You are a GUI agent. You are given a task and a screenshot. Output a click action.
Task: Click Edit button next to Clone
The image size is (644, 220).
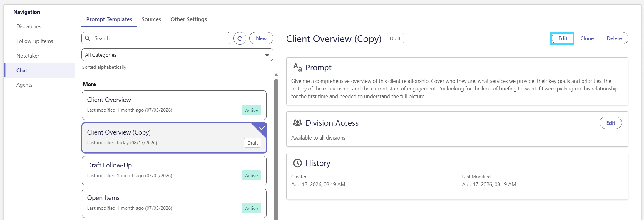562,38
